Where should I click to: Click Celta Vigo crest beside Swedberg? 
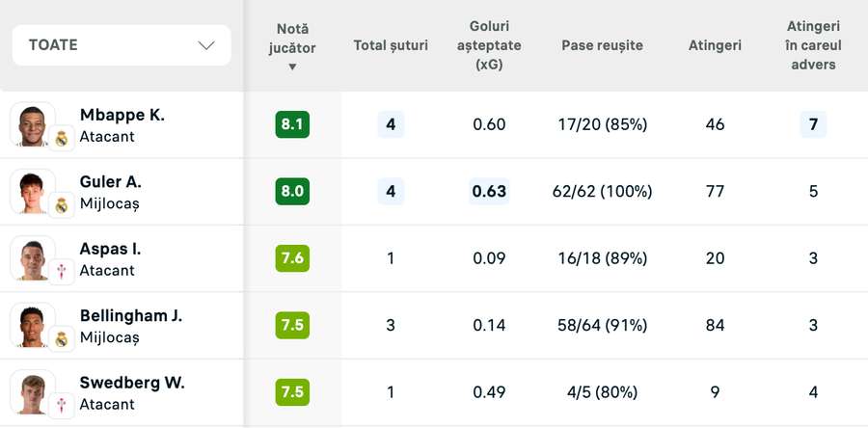click(62, 405)
